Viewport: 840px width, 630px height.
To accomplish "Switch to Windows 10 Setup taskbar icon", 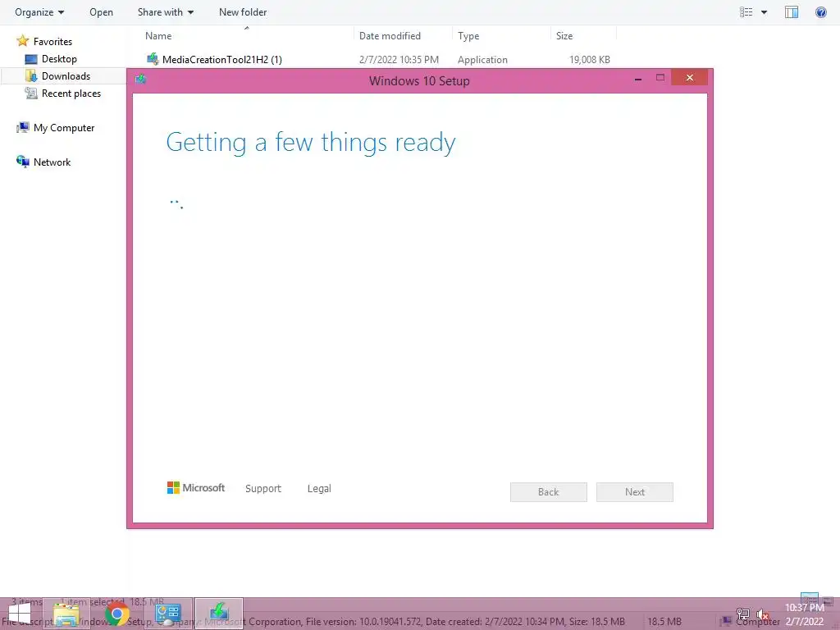I will [218, 614].
